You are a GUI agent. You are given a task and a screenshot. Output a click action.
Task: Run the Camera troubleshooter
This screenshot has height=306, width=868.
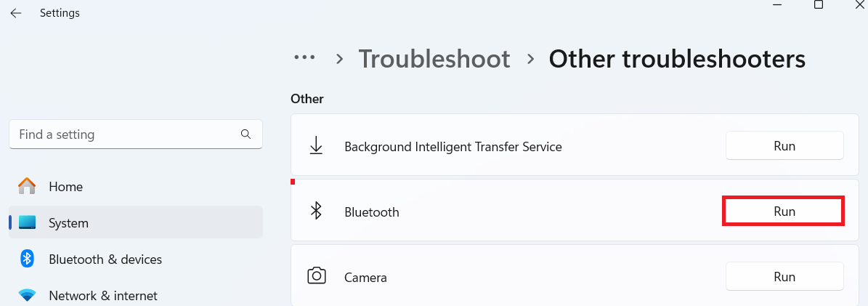pyautogui.click(x=784, y=277)
